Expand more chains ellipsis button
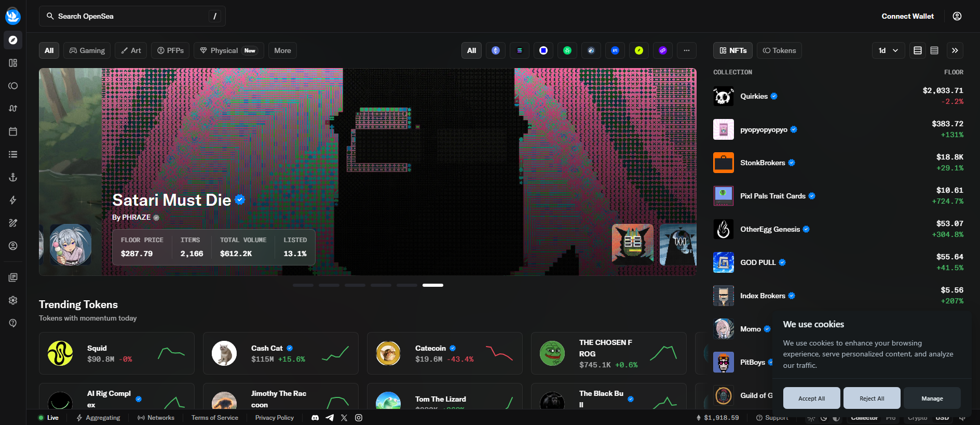Image resolution: width=980 pixels, height=425 pixels. 687,50
